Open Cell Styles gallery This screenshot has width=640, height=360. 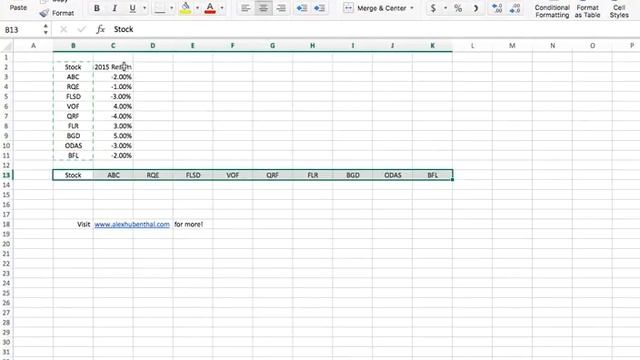pyautogui.click(x=619, y=11)
